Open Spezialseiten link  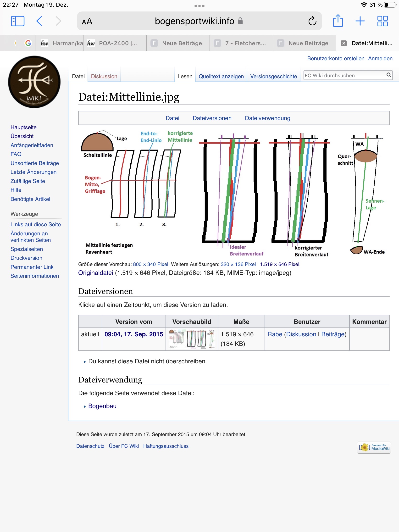(x=27, y=249)
